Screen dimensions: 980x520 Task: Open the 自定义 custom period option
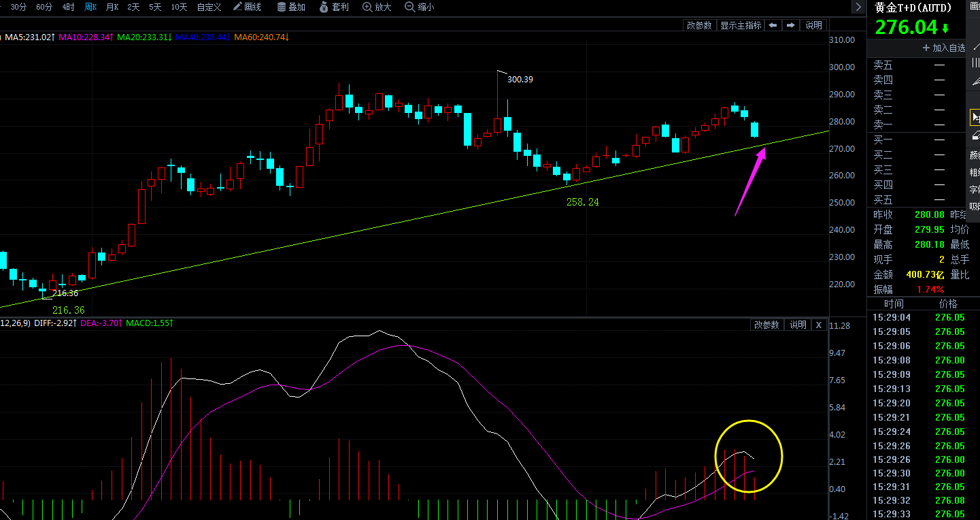(x=209, y=7)
